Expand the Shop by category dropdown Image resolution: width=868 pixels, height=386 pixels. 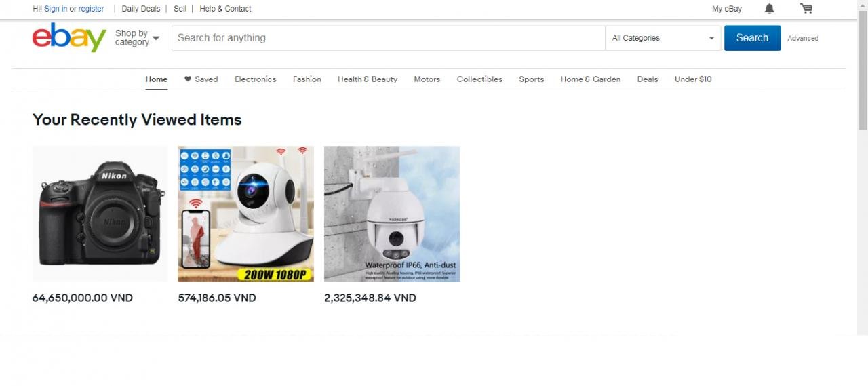(137, 38)
